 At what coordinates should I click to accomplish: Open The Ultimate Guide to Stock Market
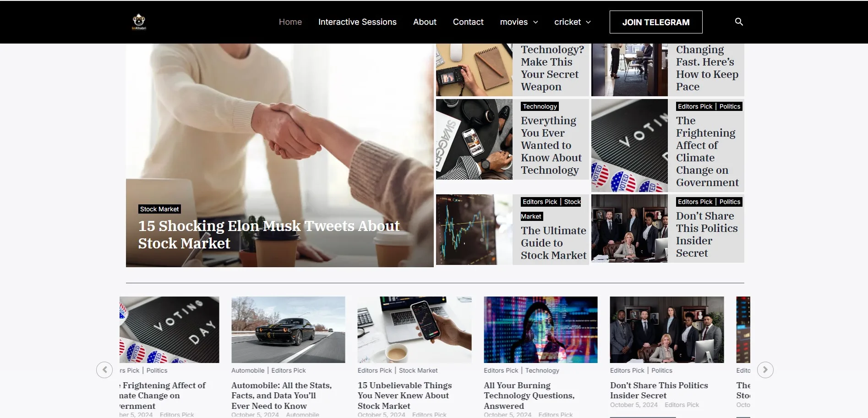553,243
